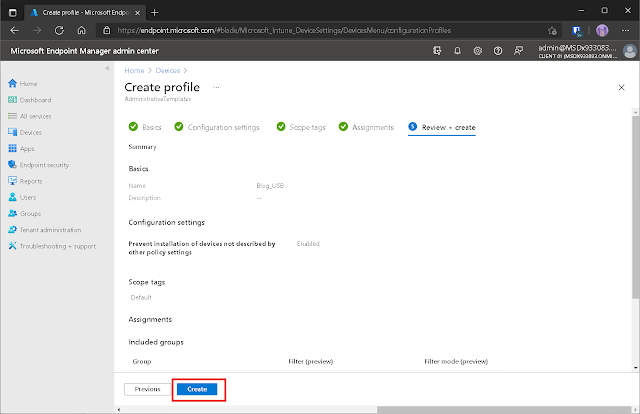Viewport: 640px width, 414px height.
Task: Open the help question mark icon
Action: pos(498,51)
